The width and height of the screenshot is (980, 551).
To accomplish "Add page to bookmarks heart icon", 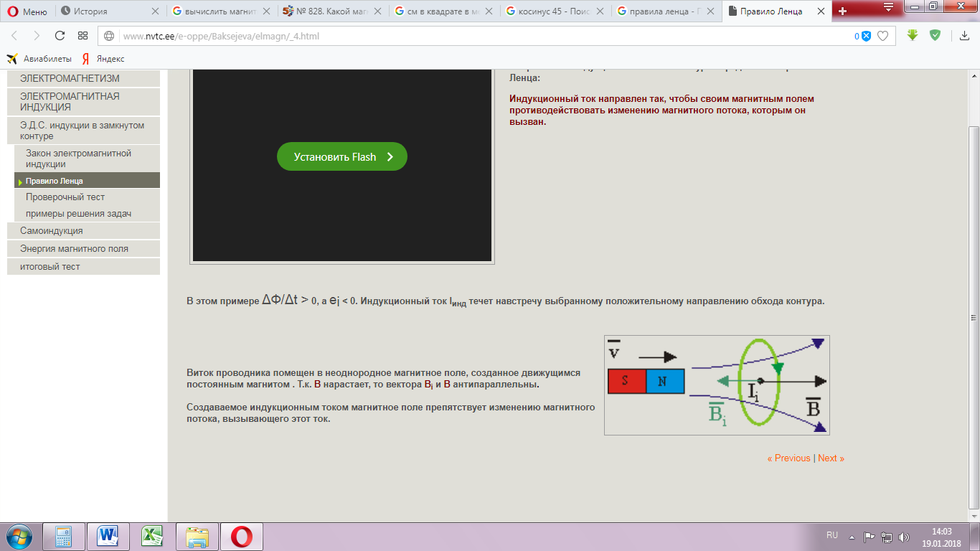I will (883, 36).
